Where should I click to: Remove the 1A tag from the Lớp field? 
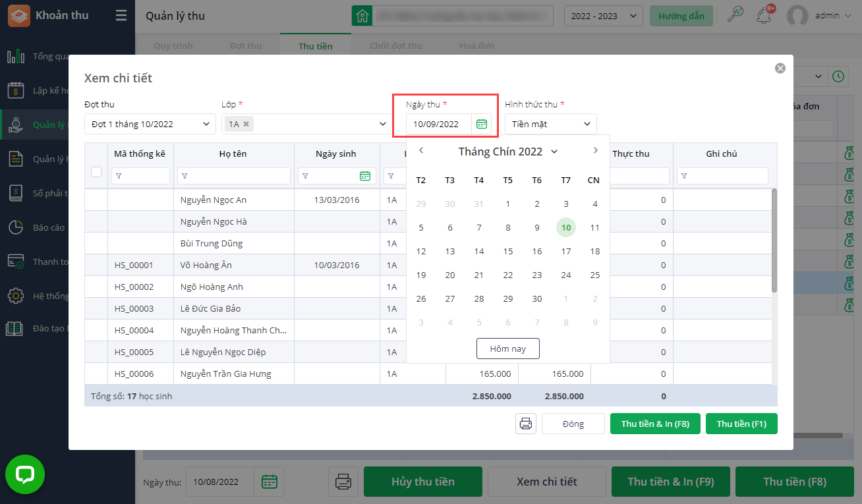pyautogui.click(x=246, y=124)
